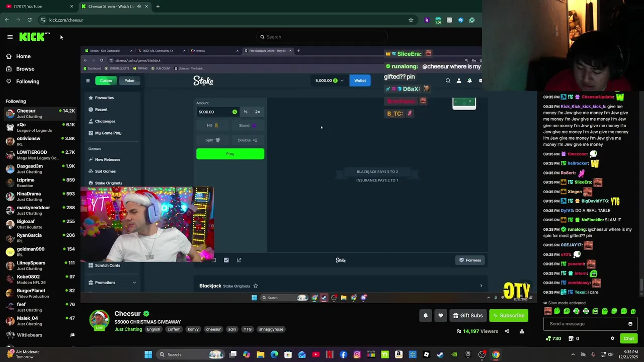
Task: Click the green Subscribe button
Action: click(x=510, y=316)
